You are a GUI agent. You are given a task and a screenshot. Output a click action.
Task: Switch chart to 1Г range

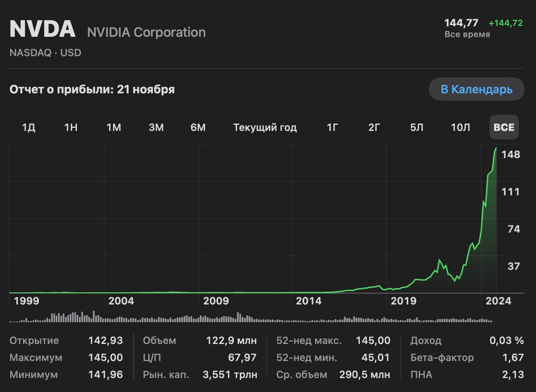(x=332, y=127)
